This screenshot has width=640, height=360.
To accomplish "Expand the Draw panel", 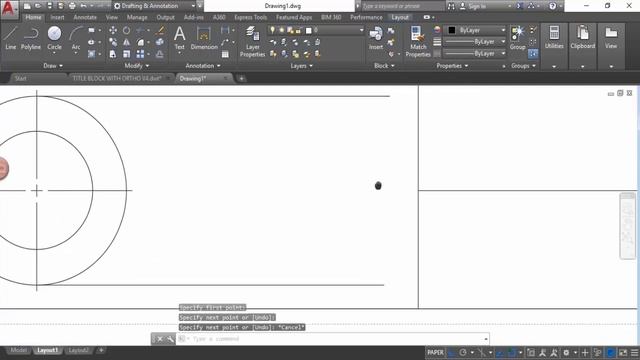I will (x=53, y=66).
